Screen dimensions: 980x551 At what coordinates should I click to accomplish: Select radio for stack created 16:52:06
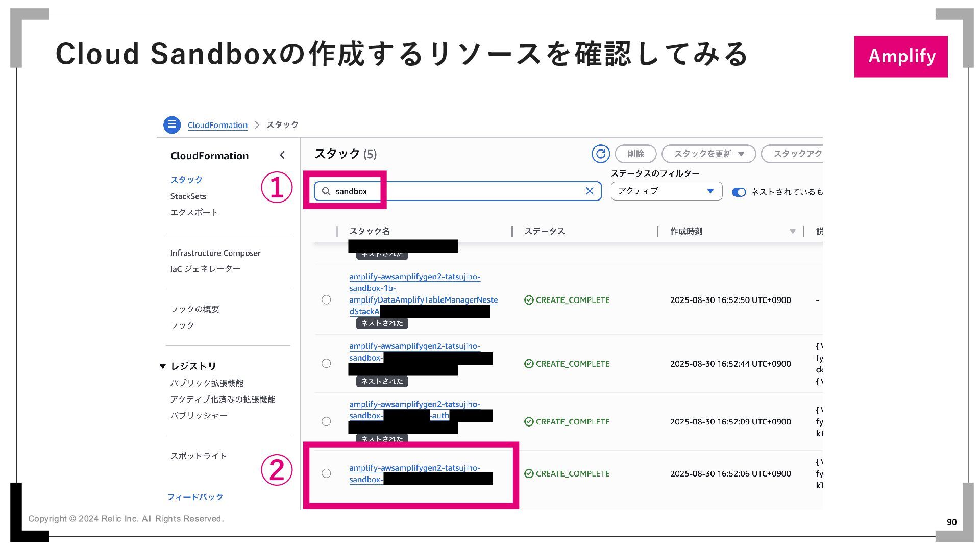[326, 473]
